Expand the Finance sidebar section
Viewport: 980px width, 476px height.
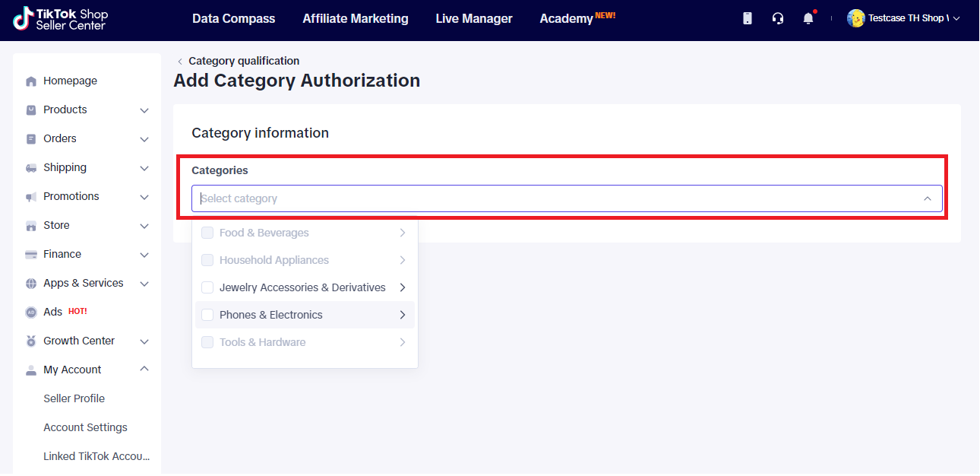point(144,255)
